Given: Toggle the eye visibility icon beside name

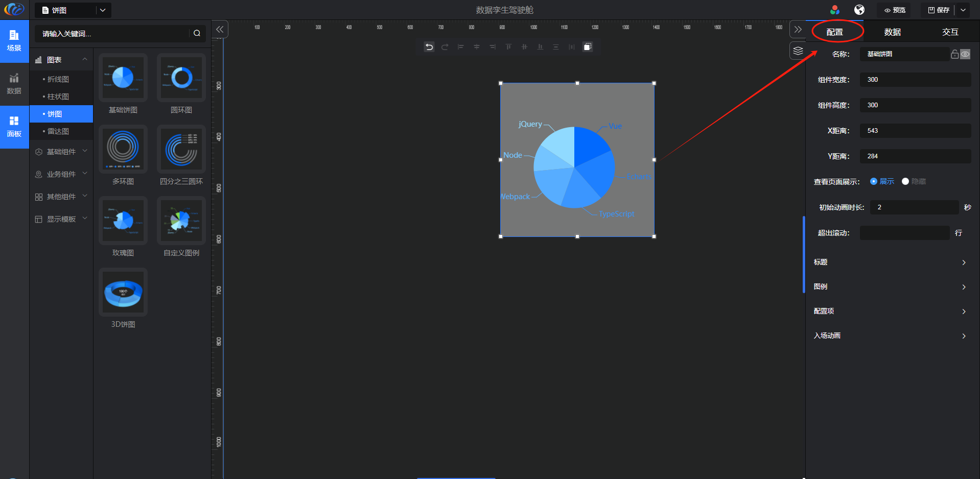Looking at the screenshot, I should pyautogui.click(x=965, y=54).
